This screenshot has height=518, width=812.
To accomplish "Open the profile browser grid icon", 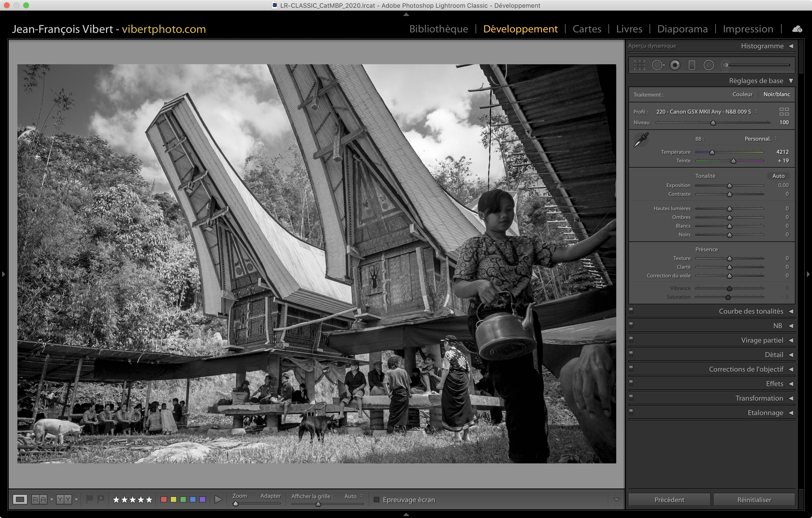I will tap(784, 112).
